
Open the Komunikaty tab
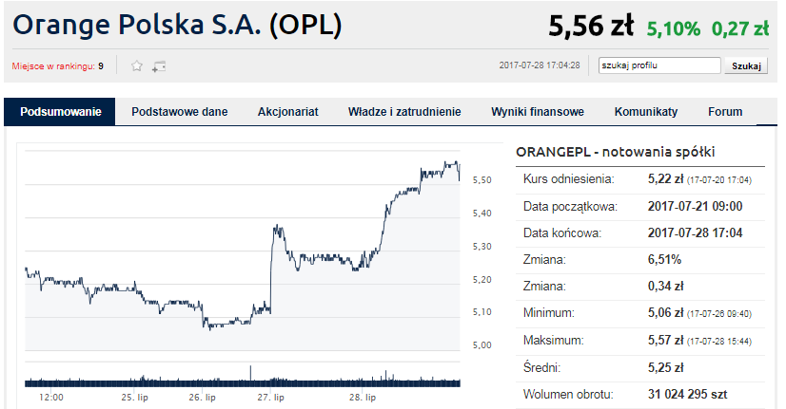[x=646, y=112]
